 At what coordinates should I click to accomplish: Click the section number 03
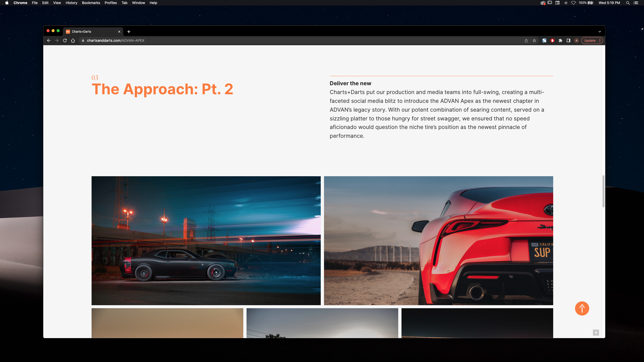(x=95, y=78)
